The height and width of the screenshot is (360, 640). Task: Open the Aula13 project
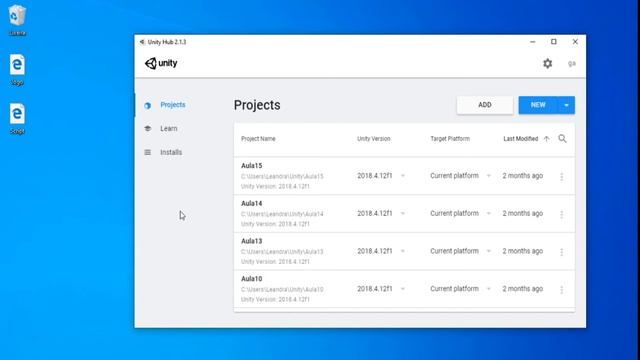click(x=251, y=241)
